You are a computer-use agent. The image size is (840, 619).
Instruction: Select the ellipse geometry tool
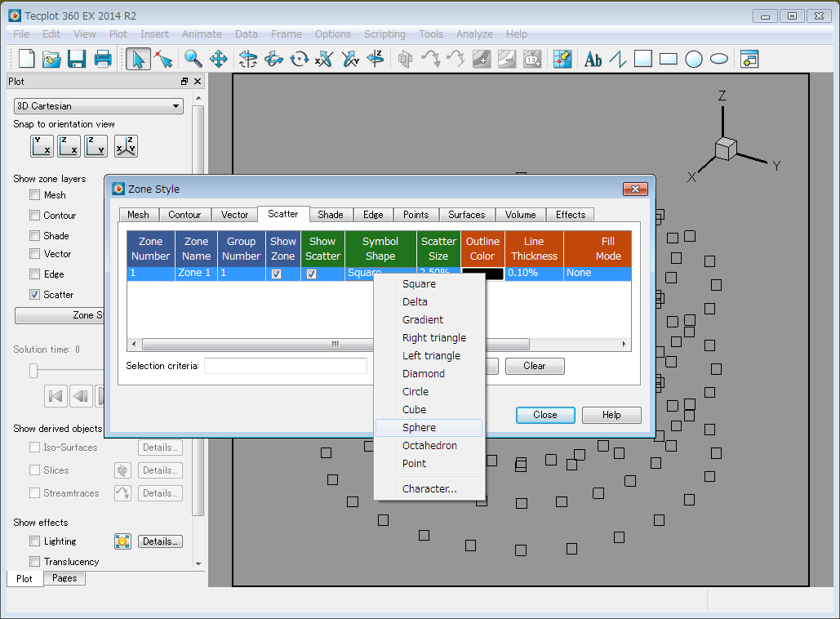[719, 59]
